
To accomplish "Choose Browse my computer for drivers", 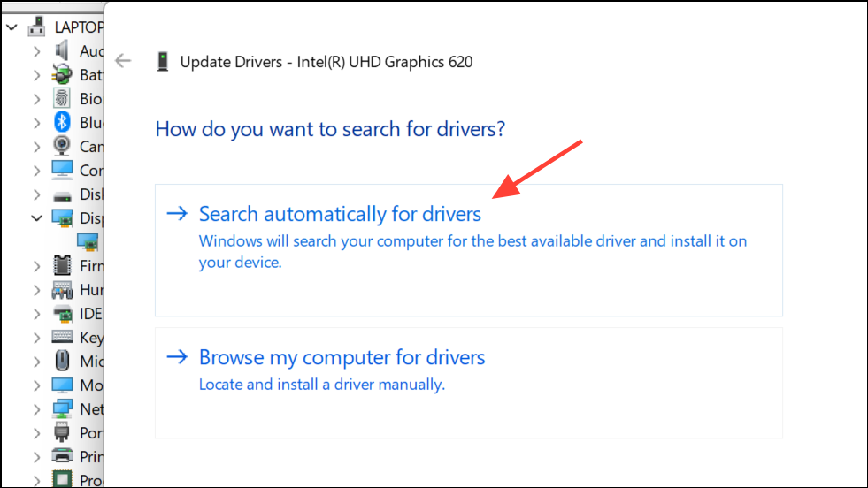I will click(342, 357).
